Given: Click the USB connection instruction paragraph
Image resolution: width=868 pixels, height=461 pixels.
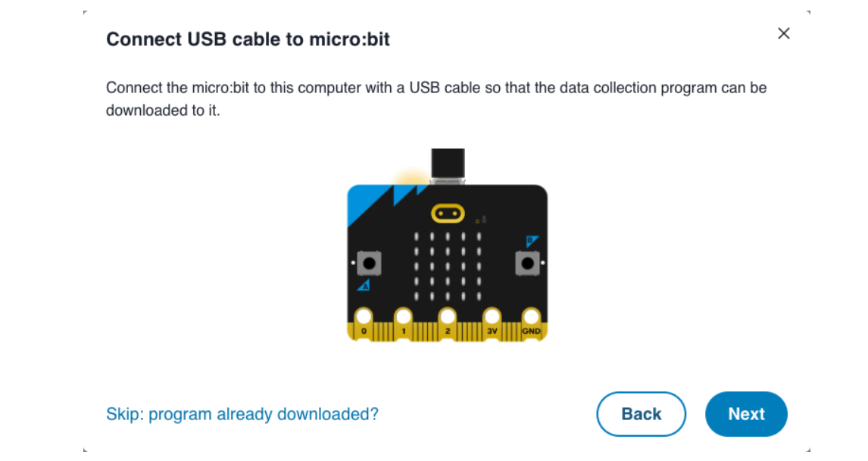Looking at the screenshot, I should click(436, 99).
